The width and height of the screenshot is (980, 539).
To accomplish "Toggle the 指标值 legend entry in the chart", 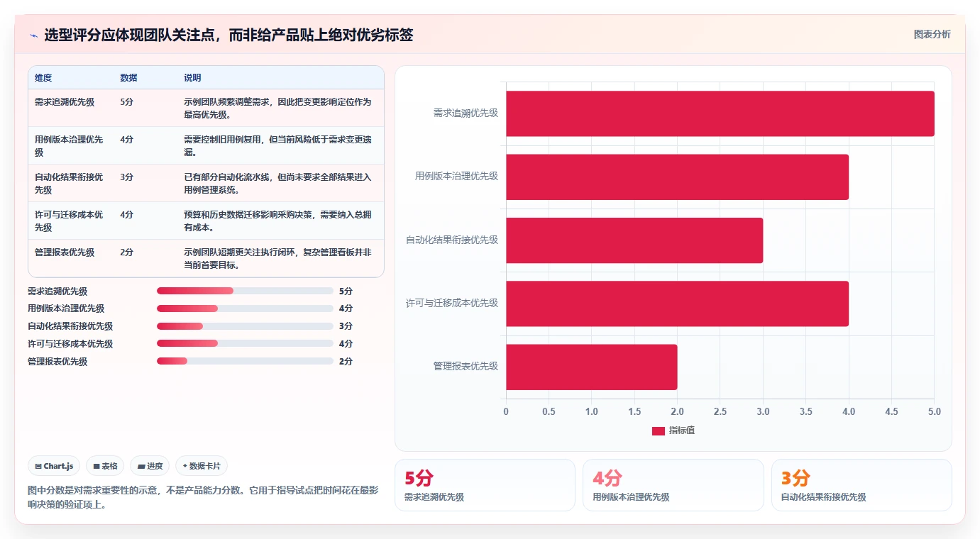I will 673,430.
